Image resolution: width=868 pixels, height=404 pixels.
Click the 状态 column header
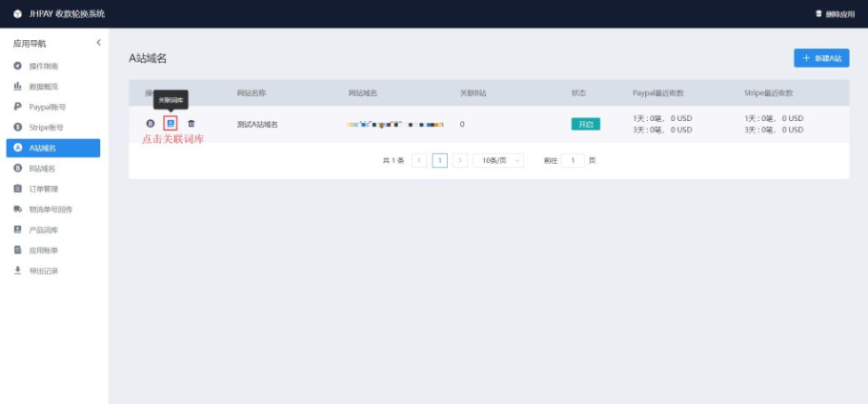(579, 93)
